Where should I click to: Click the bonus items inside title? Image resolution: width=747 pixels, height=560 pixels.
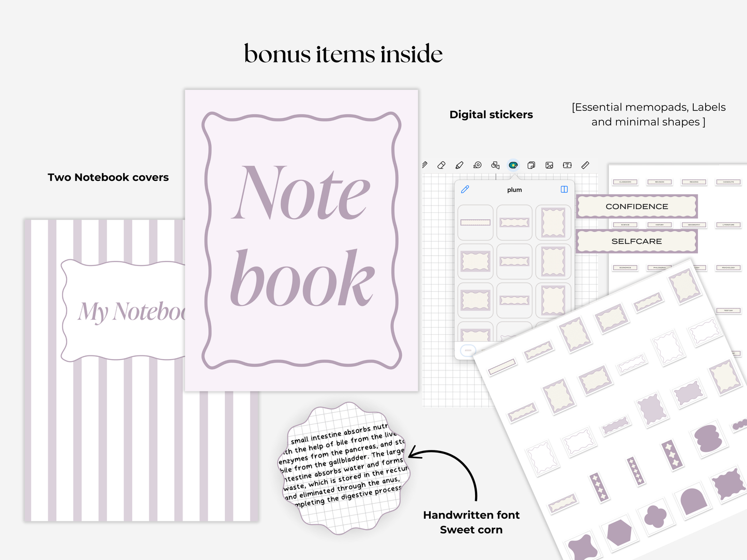tap(343, 54)
